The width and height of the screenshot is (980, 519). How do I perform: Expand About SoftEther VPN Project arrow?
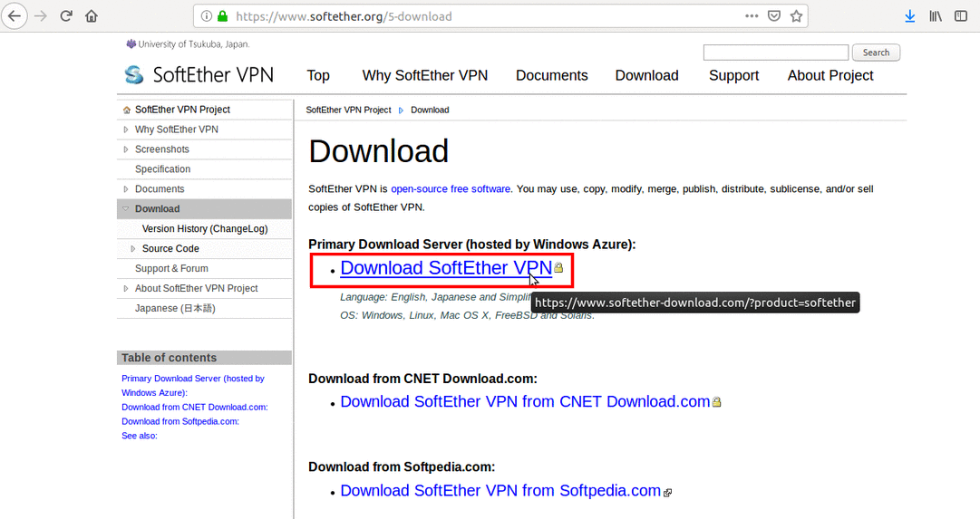126,288
